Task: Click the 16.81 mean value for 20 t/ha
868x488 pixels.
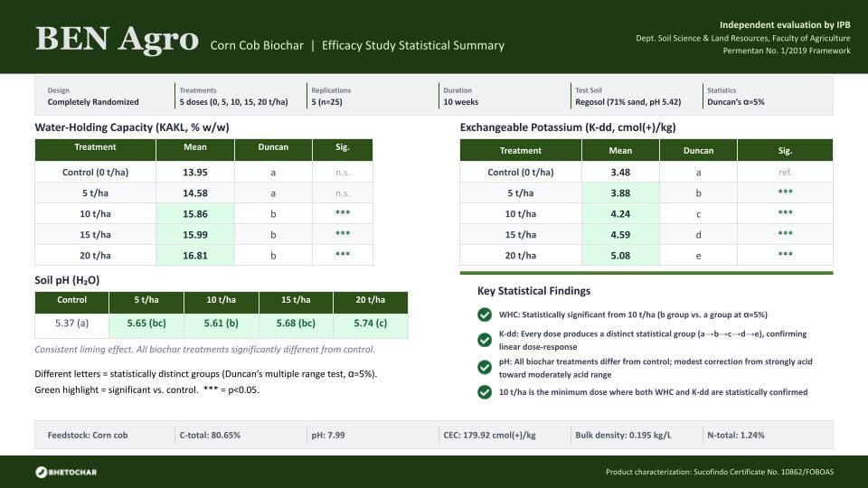Action: 194,256
